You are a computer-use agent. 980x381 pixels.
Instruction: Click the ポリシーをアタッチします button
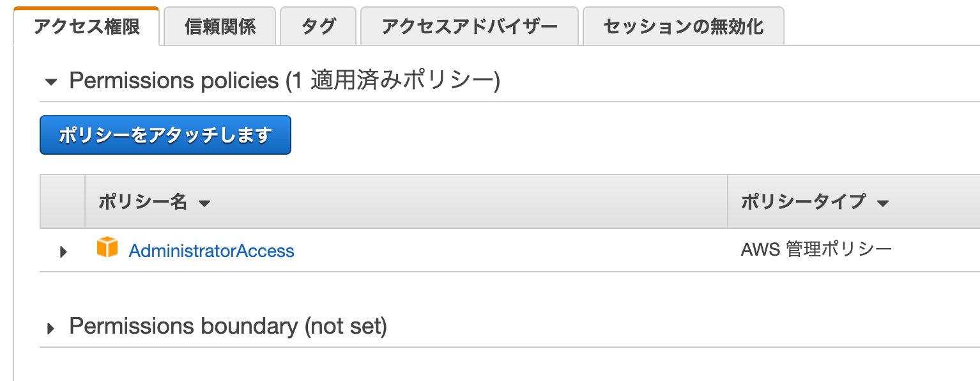coord(165,135)
